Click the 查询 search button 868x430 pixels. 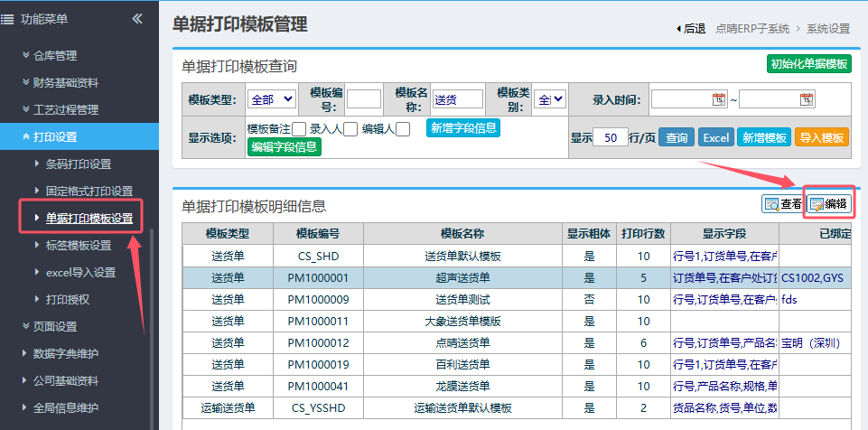pos(676,137)
